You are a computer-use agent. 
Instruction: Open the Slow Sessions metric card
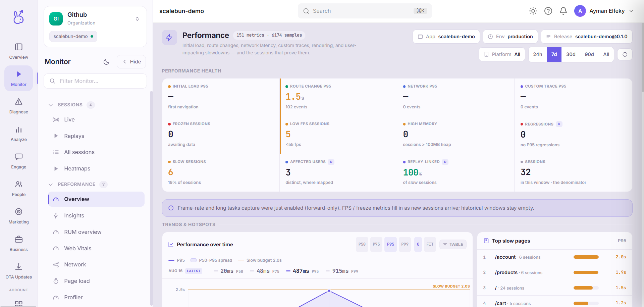[221, 173]
